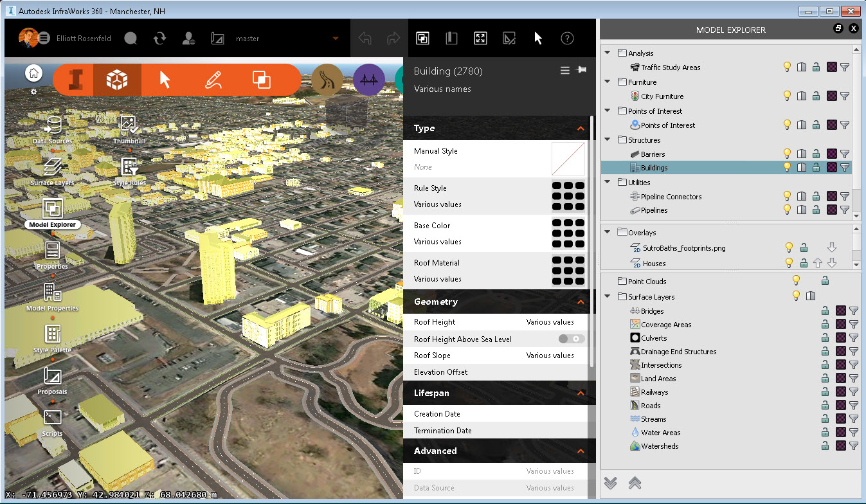
Task: Select the roads design tool in the ribbon
Action: tap(328, 80)
